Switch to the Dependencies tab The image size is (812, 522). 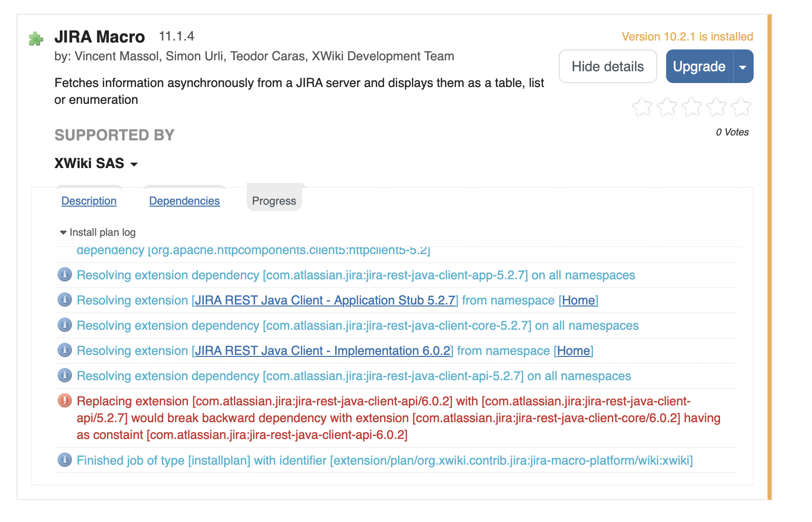[x=184, y=201]
